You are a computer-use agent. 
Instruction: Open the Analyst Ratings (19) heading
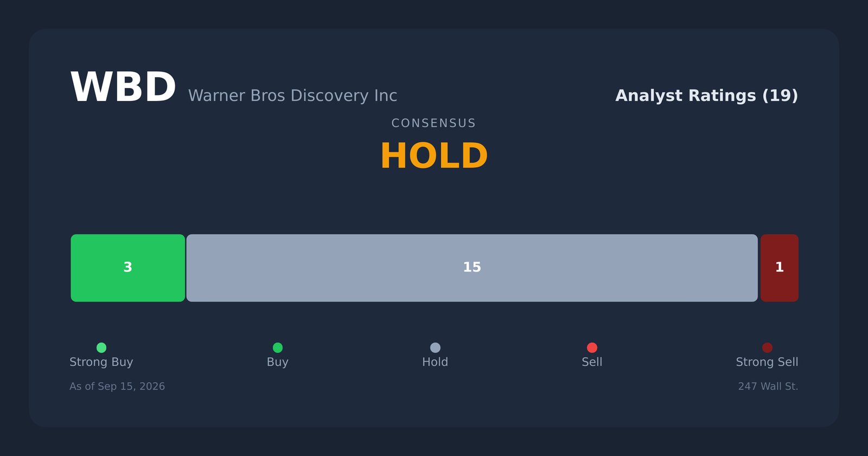click(706, 96)
